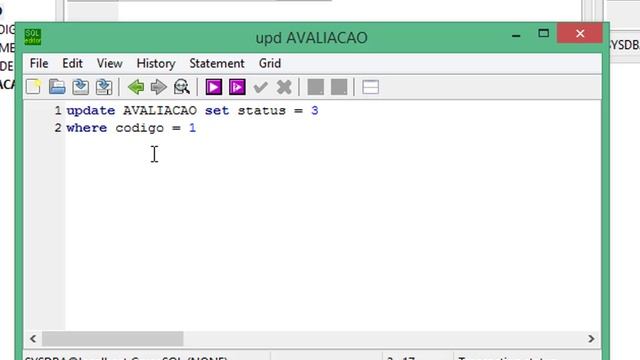Click the word 'status' in the query
This screenshot has height=360, width=640.
point(262,111)
